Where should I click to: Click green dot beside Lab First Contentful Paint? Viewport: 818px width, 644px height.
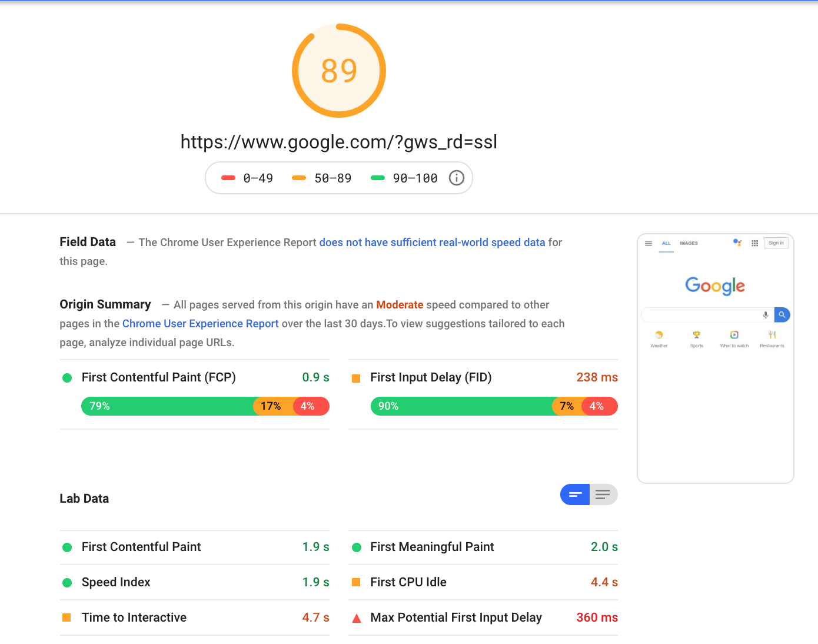click(x=67, y=547)
